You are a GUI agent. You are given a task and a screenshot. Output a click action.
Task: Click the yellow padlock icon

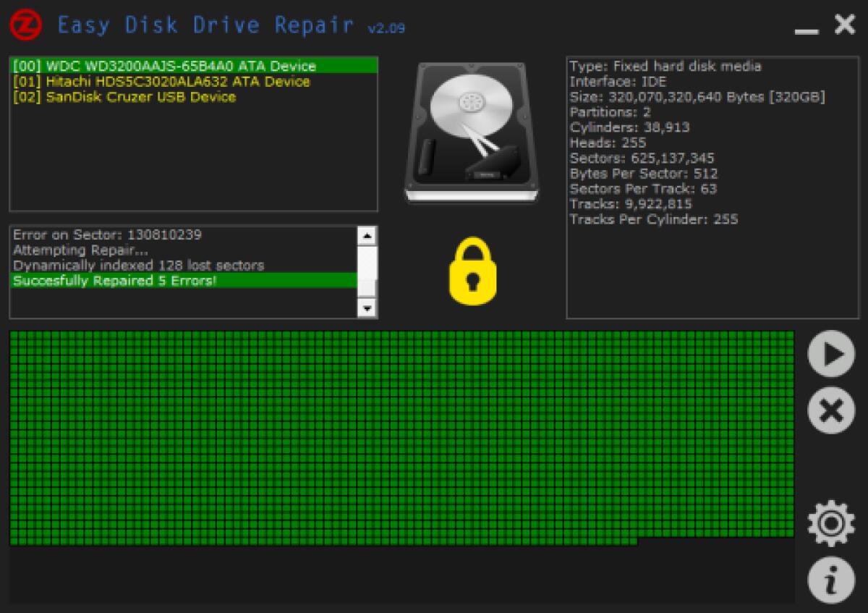474,270
